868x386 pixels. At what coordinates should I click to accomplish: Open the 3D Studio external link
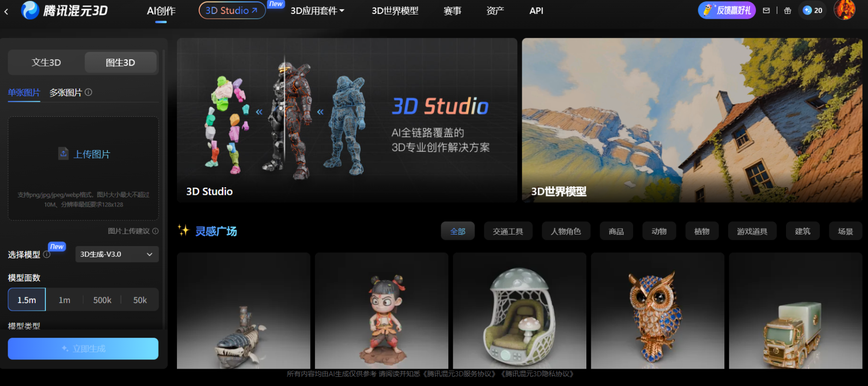[x=232, y=10]
